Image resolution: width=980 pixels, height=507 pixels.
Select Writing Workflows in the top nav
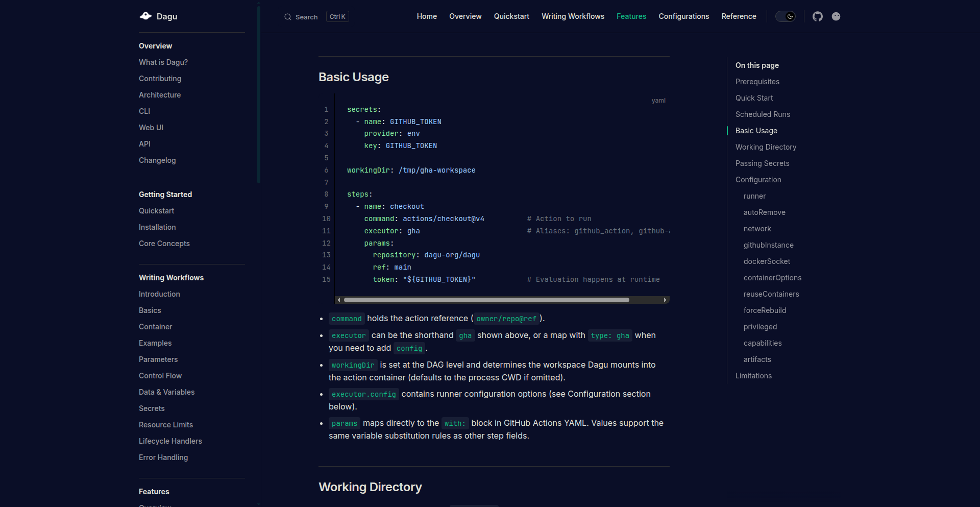[573, 16]
